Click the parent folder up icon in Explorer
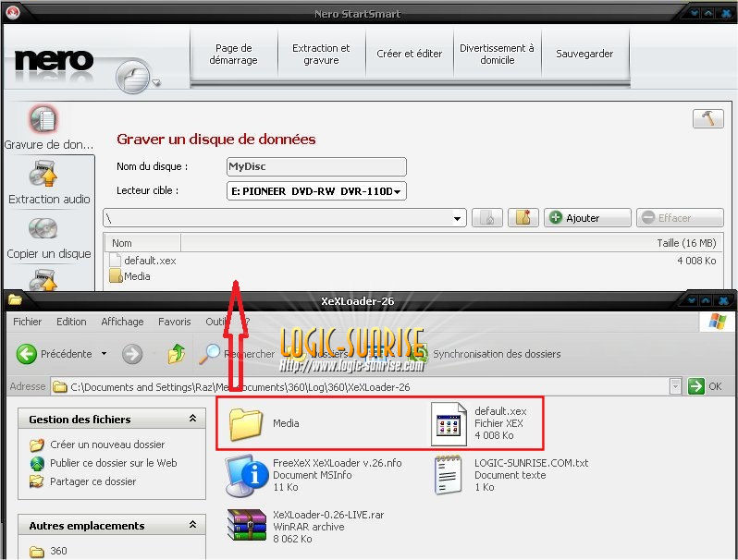The height and width of the screenshot is (560, 738). (x=177, y=354)
